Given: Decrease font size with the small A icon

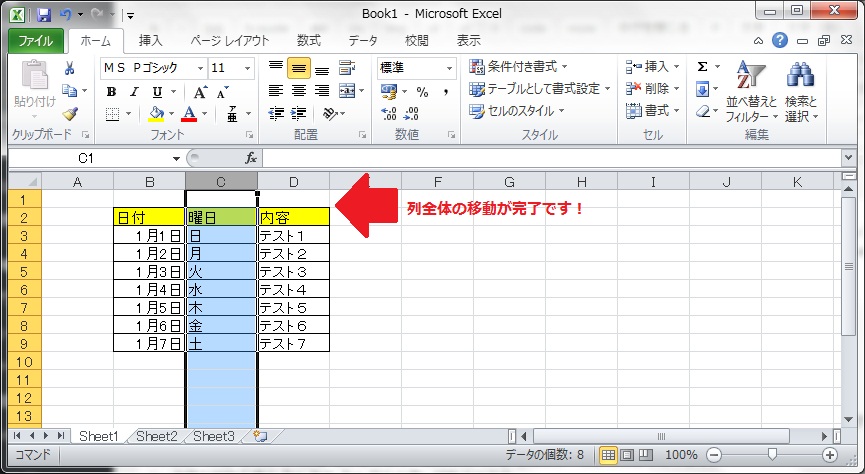Looking at the screenshot, I should click(x=222, y=93).
